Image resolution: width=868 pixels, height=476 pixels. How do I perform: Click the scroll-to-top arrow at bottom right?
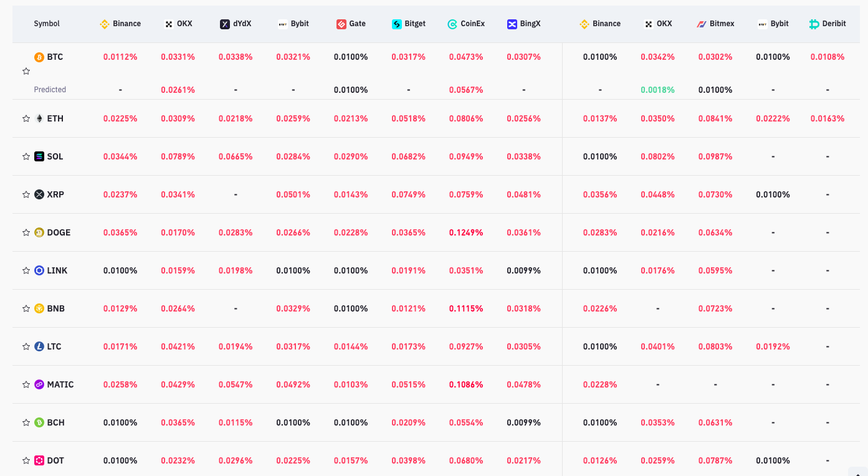click(858, 472)
